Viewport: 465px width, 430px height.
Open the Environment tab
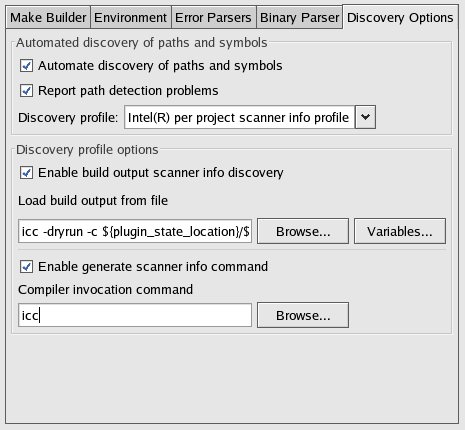click(x=130, y=17)
